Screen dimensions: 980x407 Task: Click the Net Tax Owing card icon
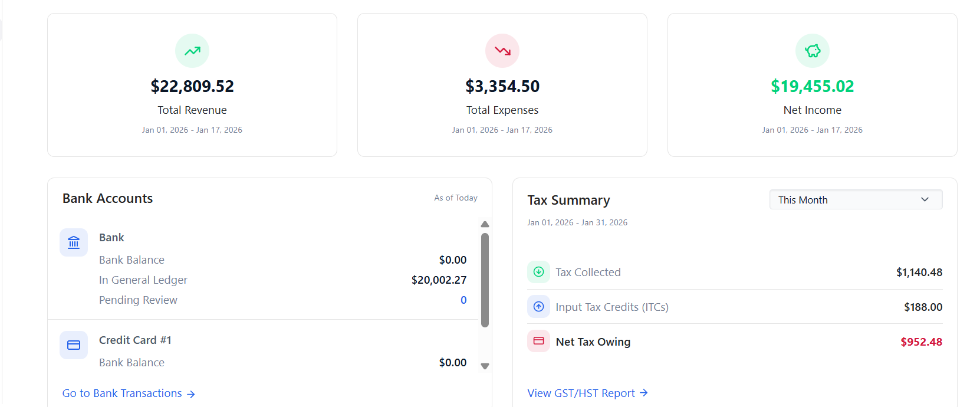(538, 341)
